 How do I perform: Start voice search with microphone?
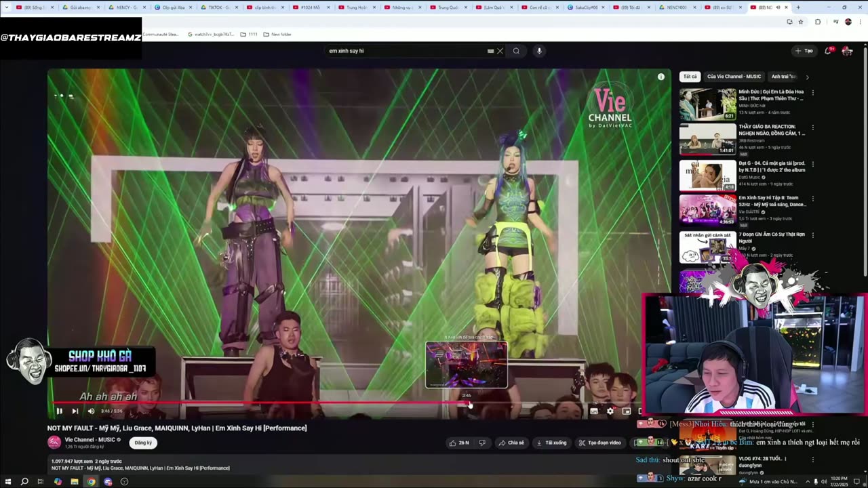pos(539,51)
